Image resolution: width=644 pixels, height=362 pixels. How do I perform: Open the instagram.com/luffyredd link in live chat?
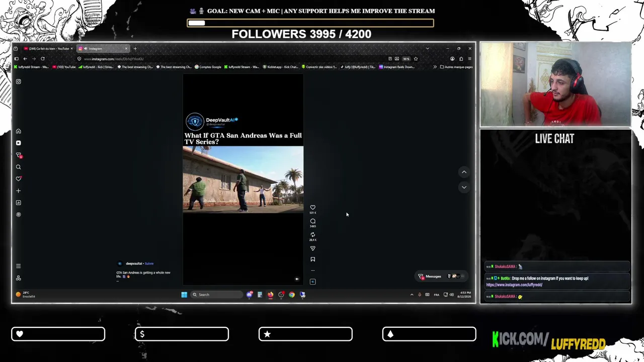tap(514, 285)
